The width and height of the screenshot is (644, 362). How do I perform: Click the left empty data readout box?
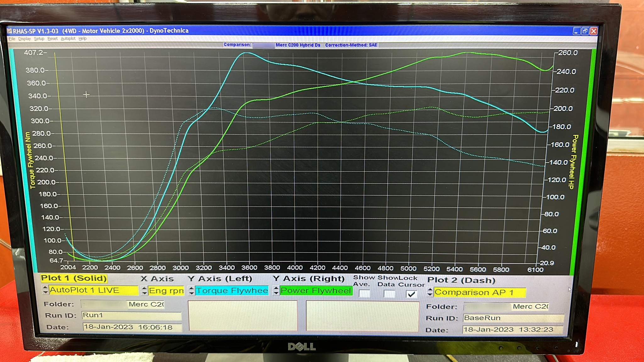(243, 315)
